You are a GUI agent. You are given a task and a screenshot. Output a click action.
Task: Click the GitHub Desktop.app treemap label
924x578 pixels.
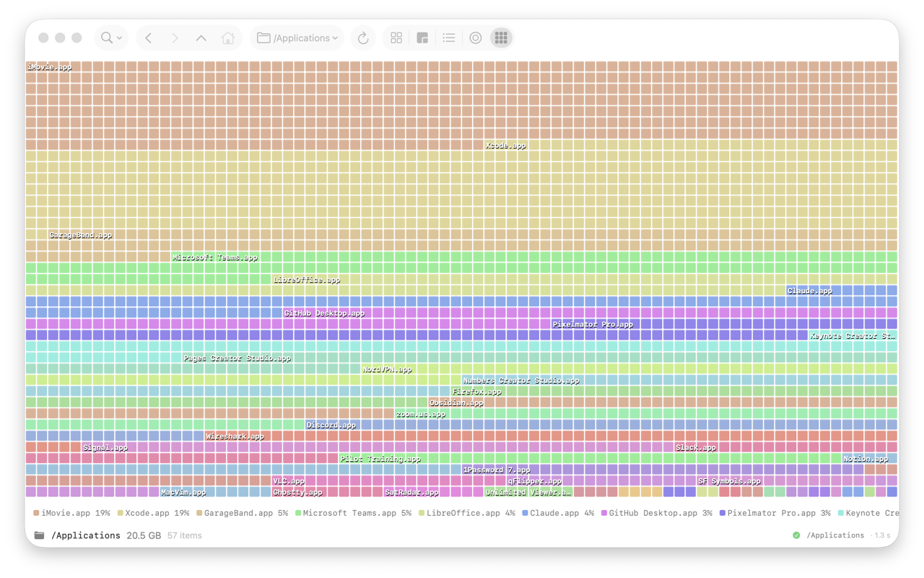coord(325,314)
